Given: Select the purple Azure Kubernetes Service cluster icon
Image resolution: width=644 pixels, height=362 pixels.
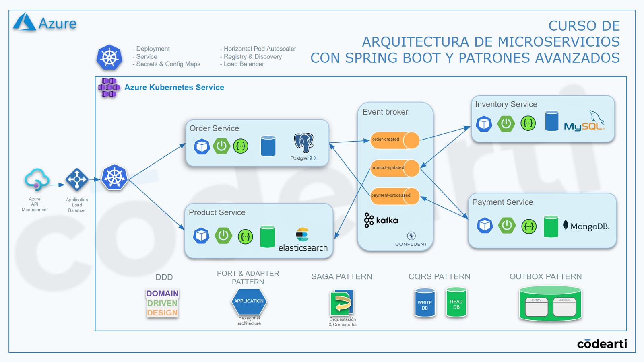Looking at the screenshot, I should click(x=109, y=88).
